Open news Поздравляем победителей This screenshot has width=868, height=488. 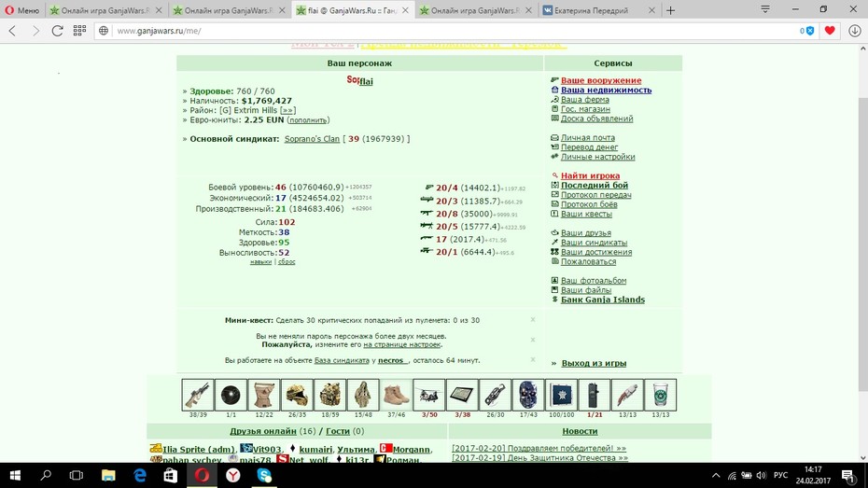tap(539, 448)
